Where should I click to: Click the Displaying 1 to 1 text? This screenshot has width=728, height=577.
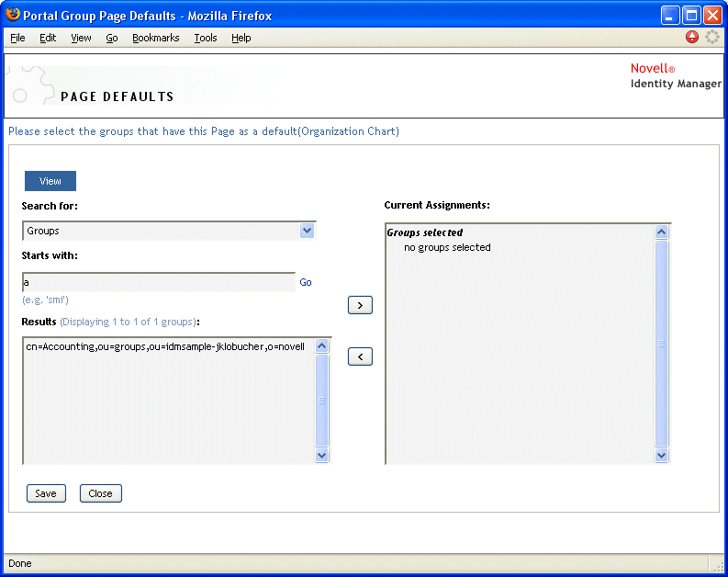pos(129,322)
